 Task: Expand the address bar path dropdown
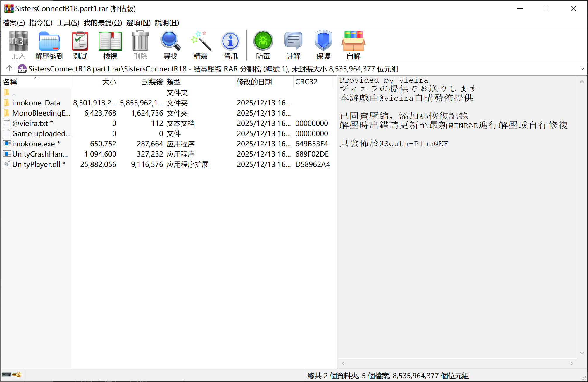click(x=582, y=69)
